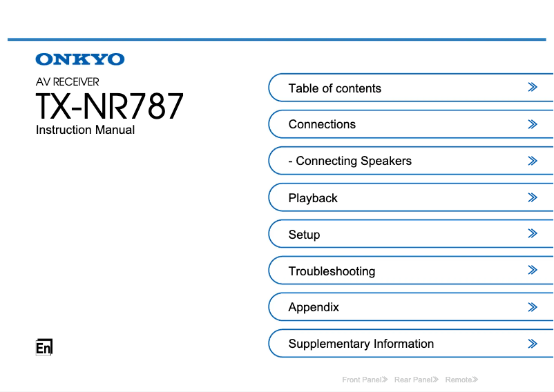The width and height of the screenshot is (554, 392).
Task: Click the En language icon
Action: (44, 348)
